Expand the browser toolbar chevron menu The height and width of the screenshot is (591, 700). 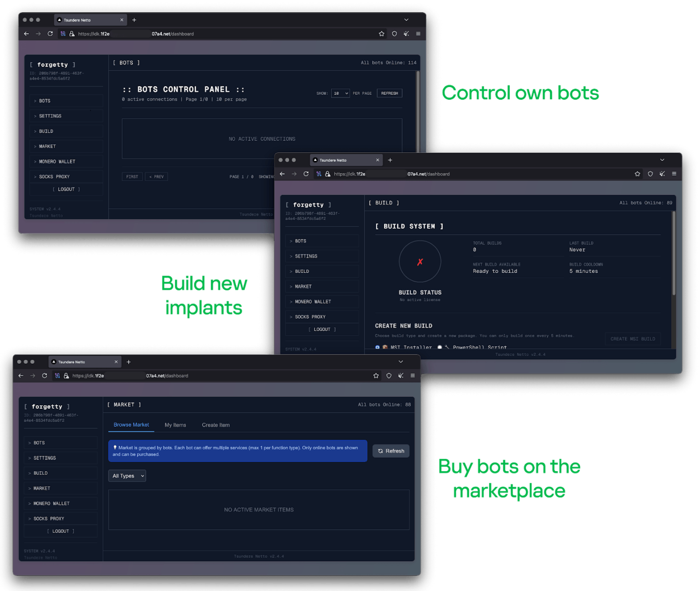(x=406, y=20)
